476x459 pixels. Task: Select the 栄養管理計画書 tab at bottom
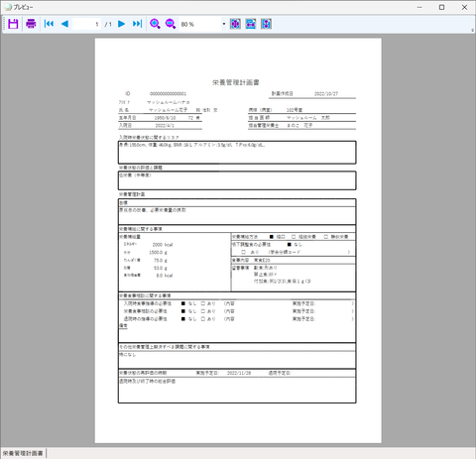tap(23, 453)
